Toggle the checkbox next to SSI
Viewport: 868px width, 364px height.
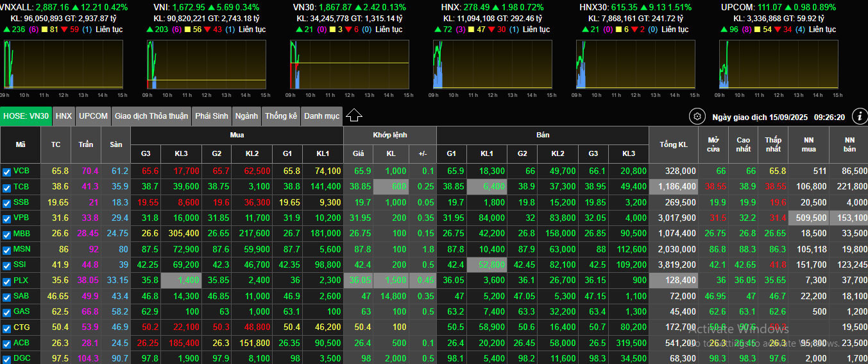pos(6,265)
